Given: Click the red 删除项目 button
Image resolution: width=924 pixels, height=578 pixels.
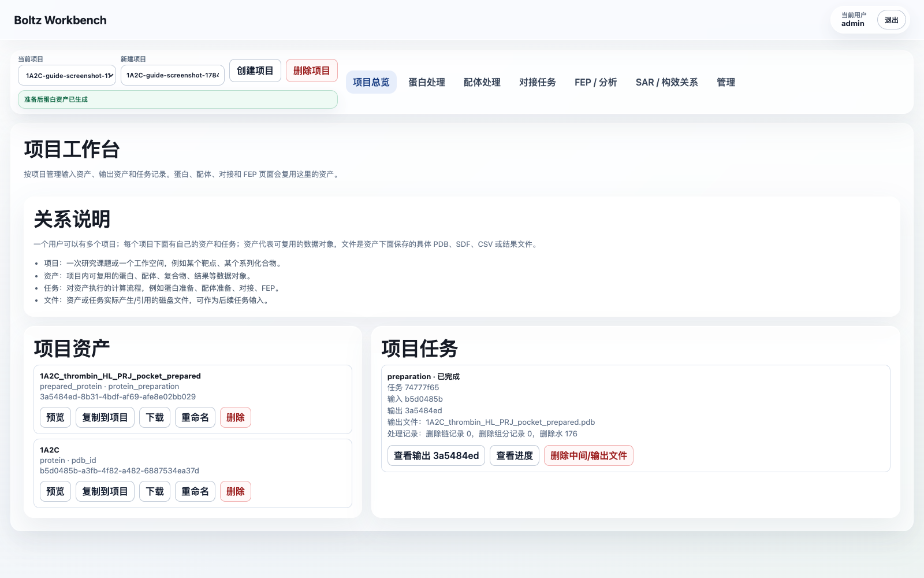Looking at the screenshot, I should (312, 71).
